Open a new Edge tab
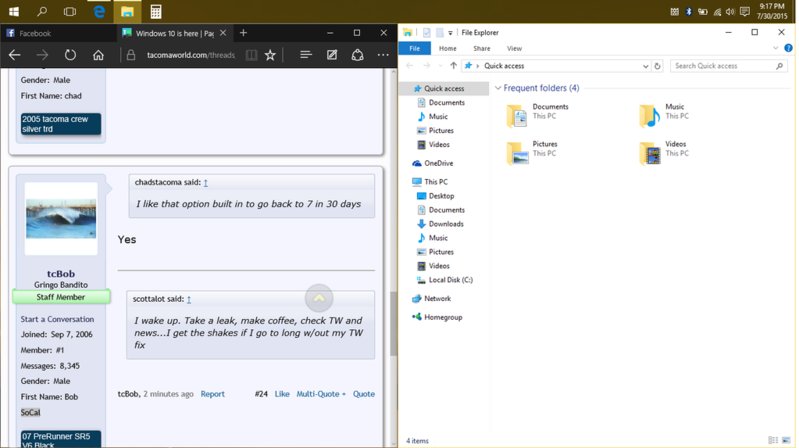This screenshot has width=799, height=448. [x=243, y=33]
